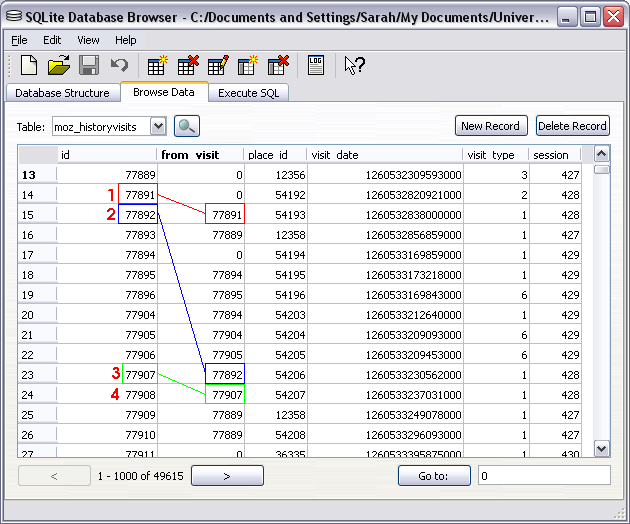This screenshot has height=524, width=630.
Task: Switch to the Database Structure tab
Action: click(x=62, y=93)
